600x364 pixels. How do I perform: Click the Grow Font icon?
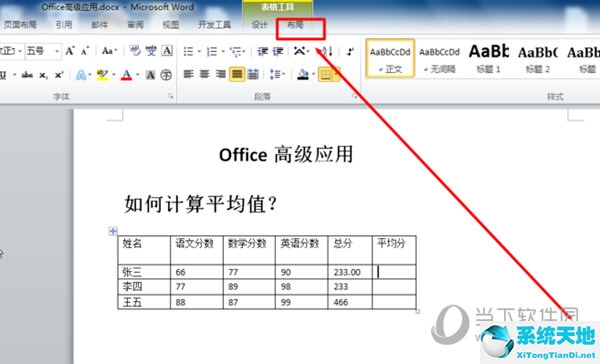click(x=69, y=51)
